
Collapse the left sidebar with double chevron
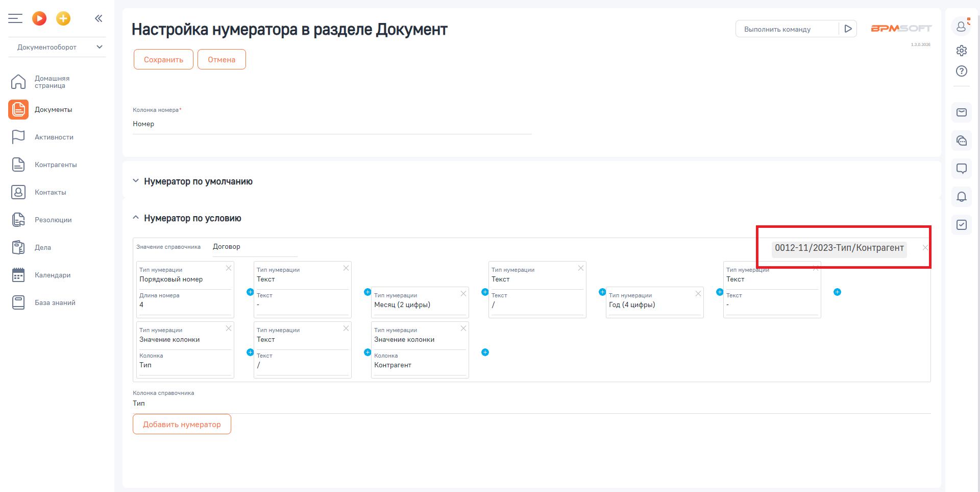(99, 18)
